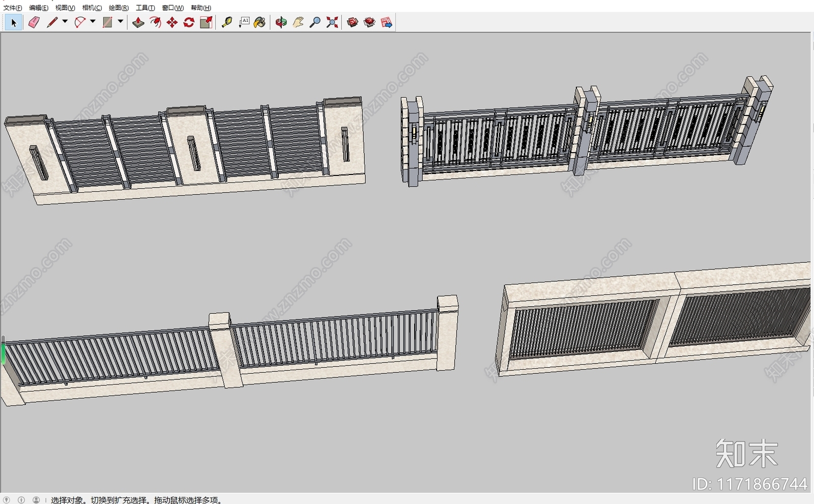This screenshot has height=504, width=814.
Task: Open the 3D Warehouse icon
Action: [353, 22]
